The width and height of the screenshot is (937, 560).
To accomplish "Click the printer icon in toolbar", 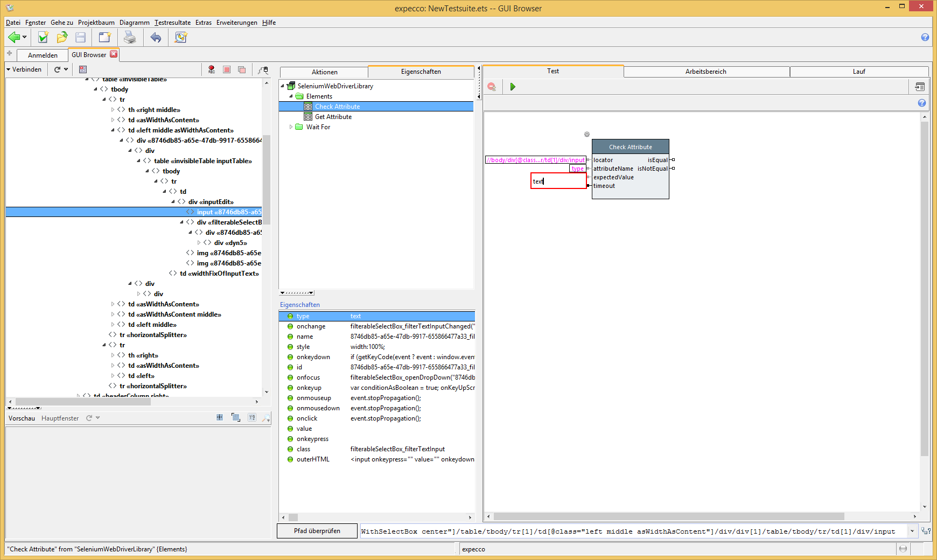I will tap(130, 37).
